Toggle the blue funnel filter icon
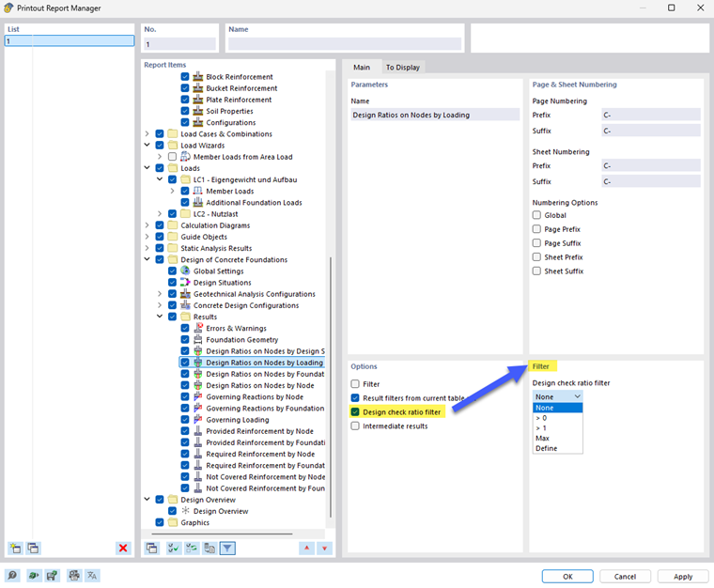This screenshot has width=714, height=588. click(227, 548)
